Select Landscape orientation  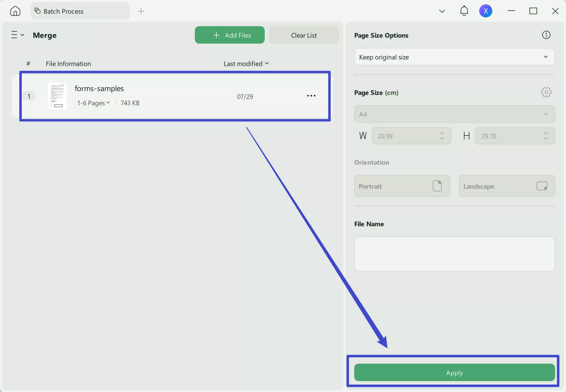pos(507,186)
